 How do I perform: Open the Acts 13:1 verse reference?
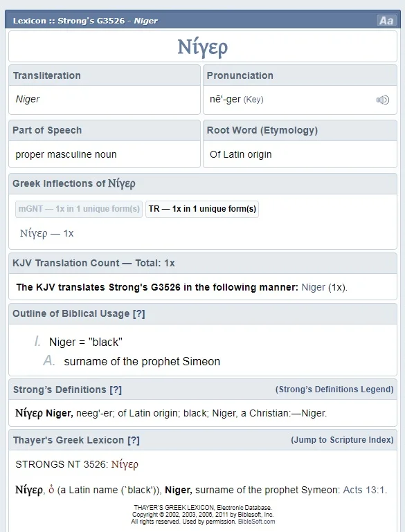(364, 490)
